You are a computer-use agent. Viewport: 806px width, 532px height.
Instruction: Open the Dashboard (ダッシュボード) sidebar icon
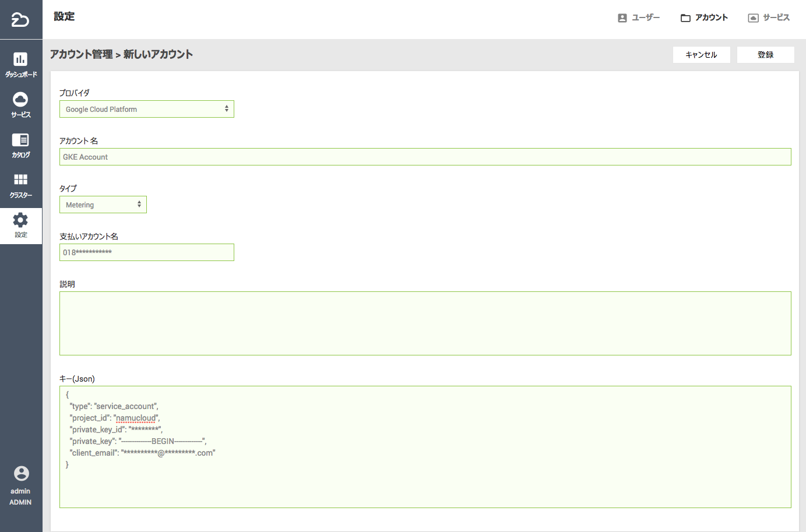pos(20,59)
